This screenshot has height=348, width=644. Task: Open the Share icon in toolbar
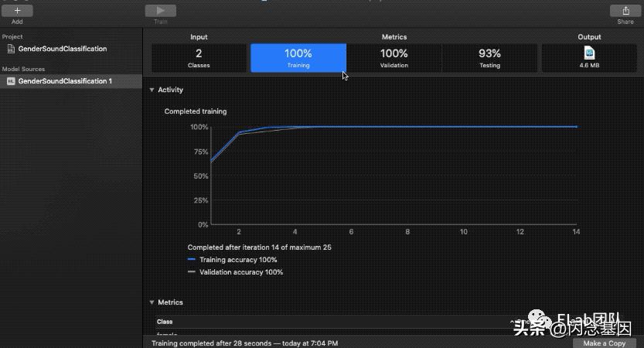coord(625,11)
